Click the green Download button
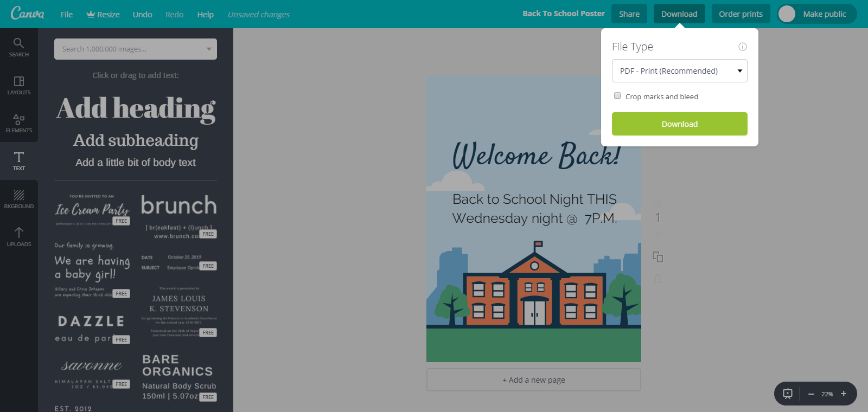The height and width of the screenshot is (412, 868). click(680, 124)
